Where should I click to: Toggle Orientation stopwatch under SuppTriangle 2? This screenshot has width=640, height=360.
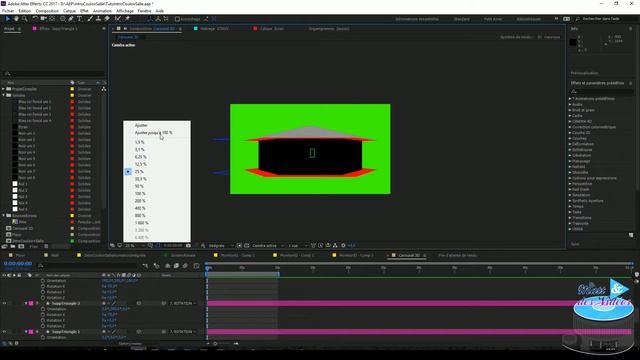(x=43, y=309)
